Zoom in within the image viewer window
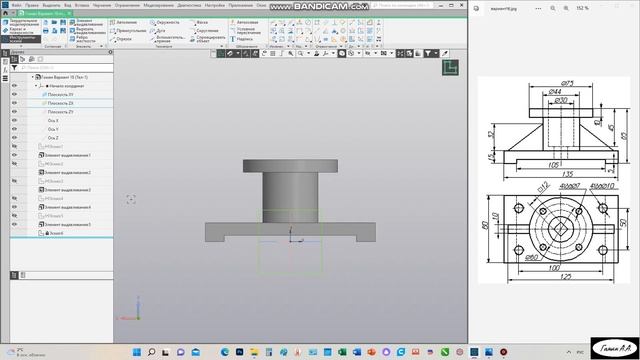This screenshot has height=360, width=640. [x=566, y=8]
